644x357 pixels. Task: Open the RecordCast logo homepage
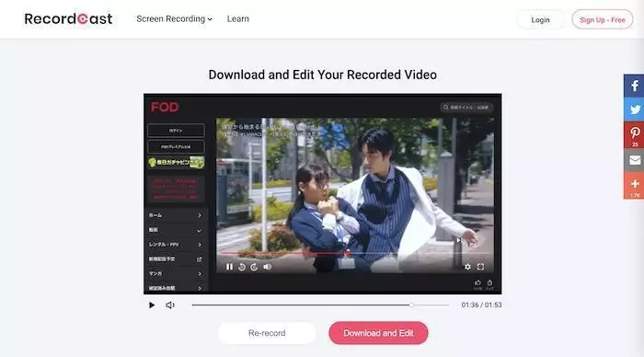tap(68, 18)
